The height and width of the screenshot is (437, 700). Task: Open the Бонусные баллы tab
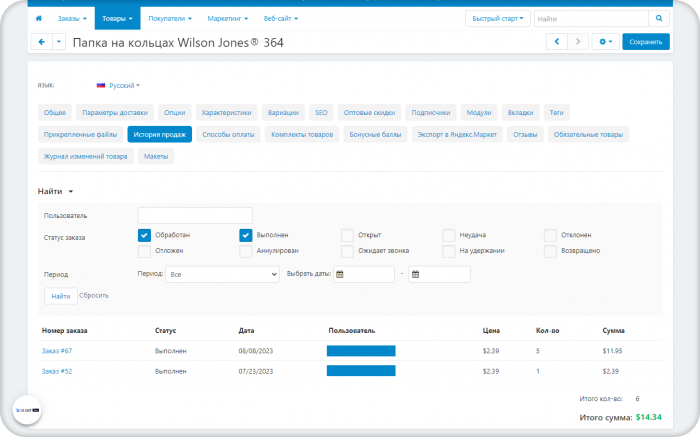pyautogui.click(x=375, y=134)
